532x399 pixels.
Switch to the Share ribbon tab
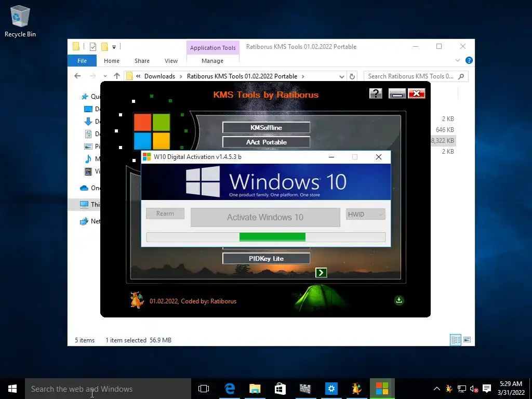pyautogui.click(x=142, y=61)
